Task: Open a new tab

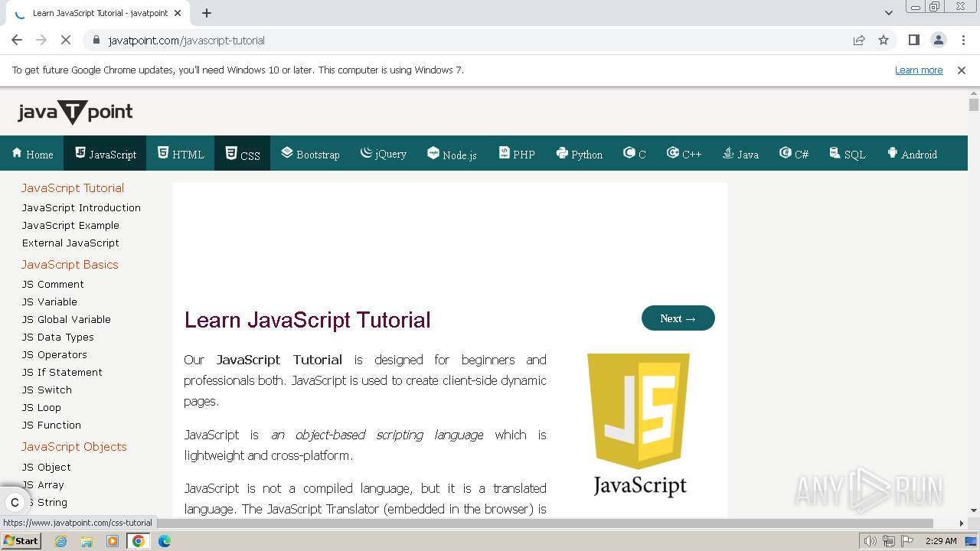Action: click(207, 13)
